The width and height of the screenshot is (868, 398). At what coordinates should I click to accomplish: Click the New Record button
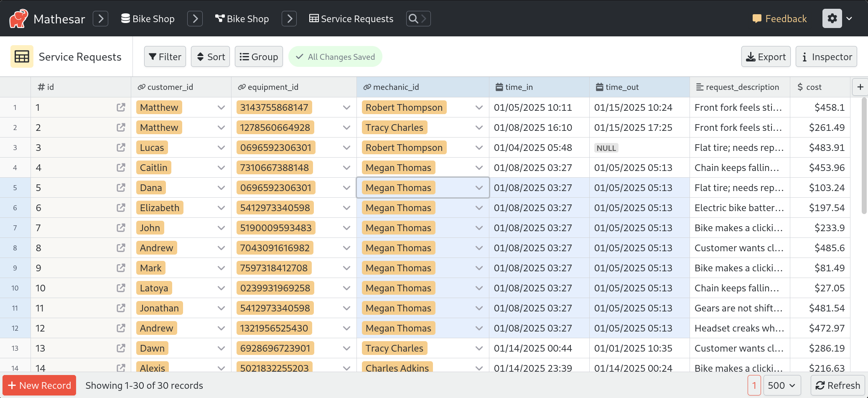[x=40, y=385]
